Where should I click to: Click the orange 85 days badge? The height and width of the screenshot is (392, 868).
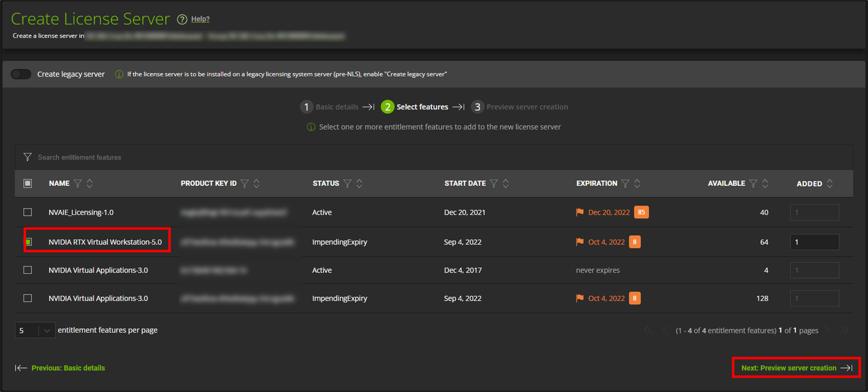pos(641,212)
